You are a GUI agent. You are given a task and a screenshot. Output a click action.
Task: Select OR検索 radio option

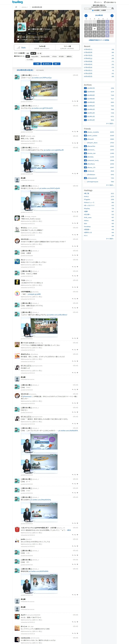(x=100, y=11)
